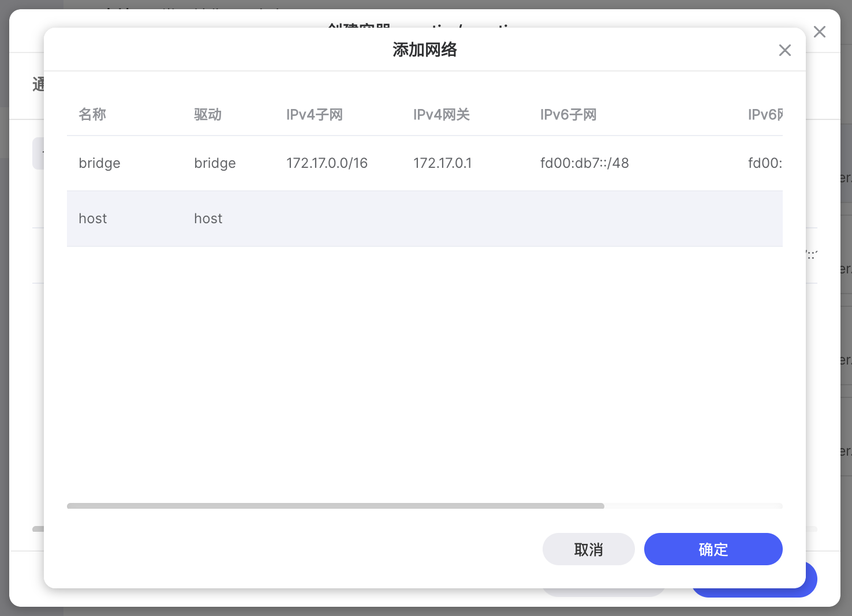Image resolution: width=852 pixels, height=616 pixels.
Task: Click the IPv4子网 column header
Action: point(315,114)
